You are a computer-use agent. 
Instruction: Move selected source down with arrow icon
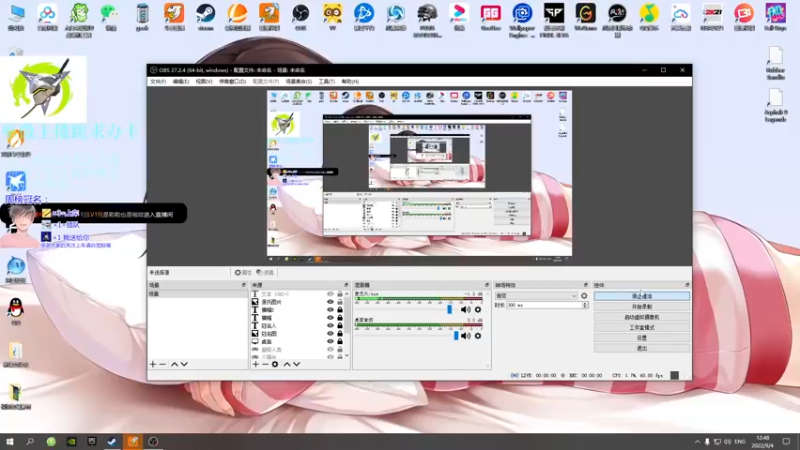297,364
